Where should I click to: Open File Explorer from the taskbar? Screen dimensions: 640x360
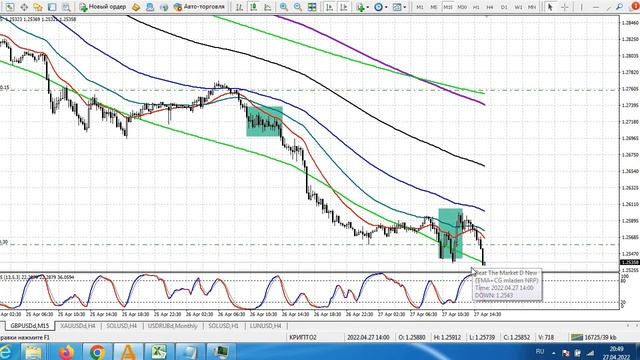pos(33,351)
